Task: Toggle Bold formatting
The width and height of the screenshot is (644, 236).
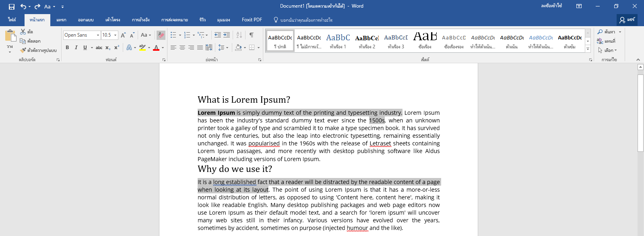Action: (x=67, y=48)
